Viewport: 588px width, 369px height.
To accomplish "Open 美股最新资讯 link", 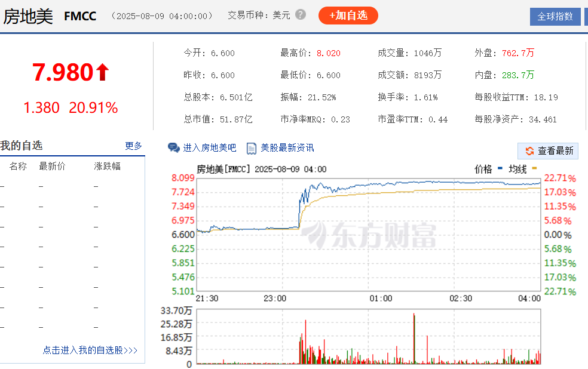I will tap(287, 147).
